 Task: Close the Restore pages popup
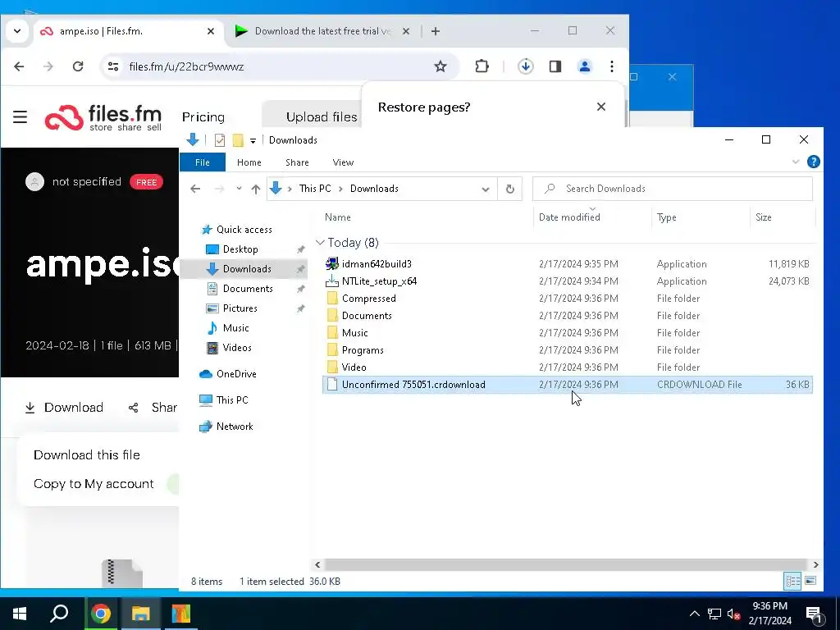point(601,107)
